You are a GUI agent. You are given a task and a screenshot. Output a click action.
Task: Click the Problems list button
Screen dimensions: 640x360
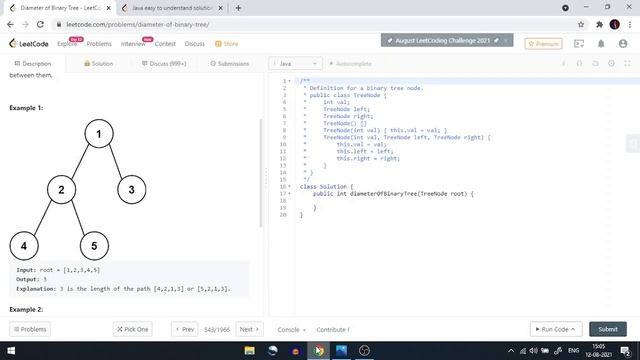[x=30, y=329]
